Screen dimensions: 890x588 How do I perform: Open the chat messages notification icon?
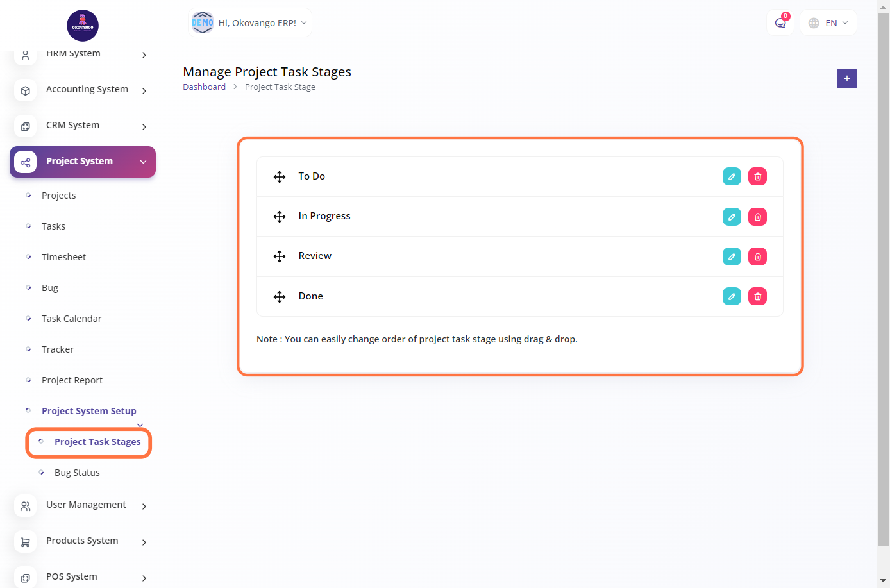pyautogui.click(x=780, y=23)
